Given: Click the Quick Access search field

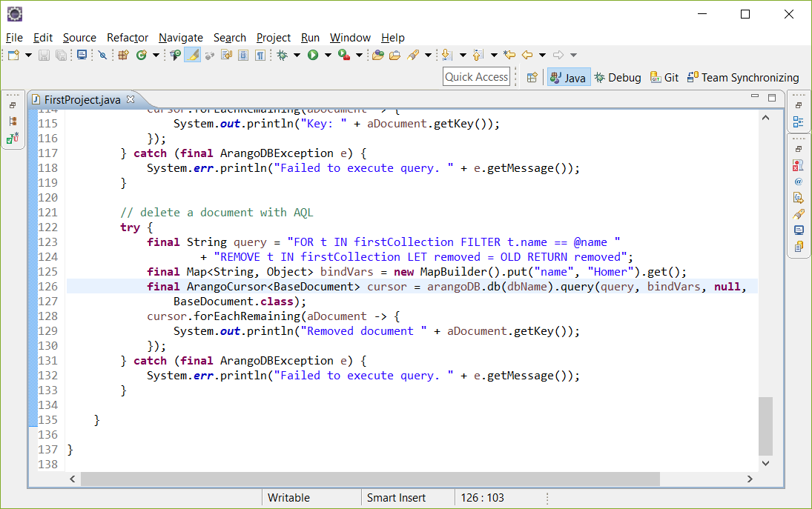Looking at the screenshot, I should 476,77.
